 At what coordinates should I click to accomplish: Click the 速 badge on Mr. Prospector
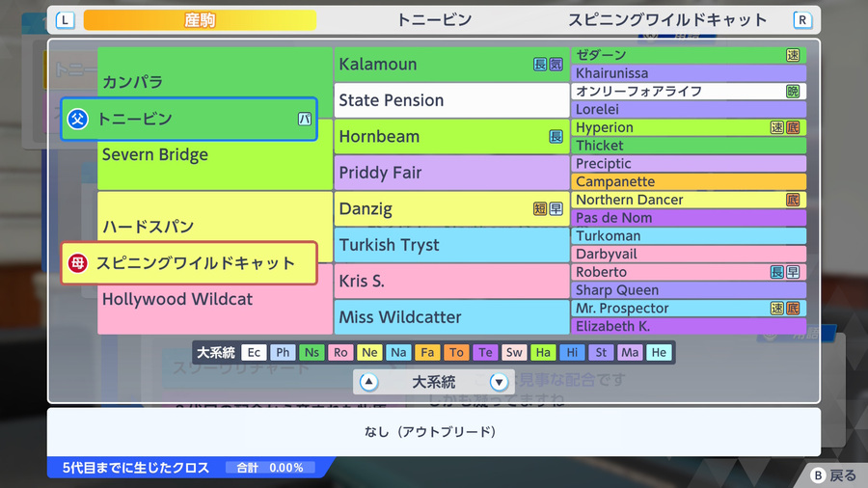[x=776, y=309]
